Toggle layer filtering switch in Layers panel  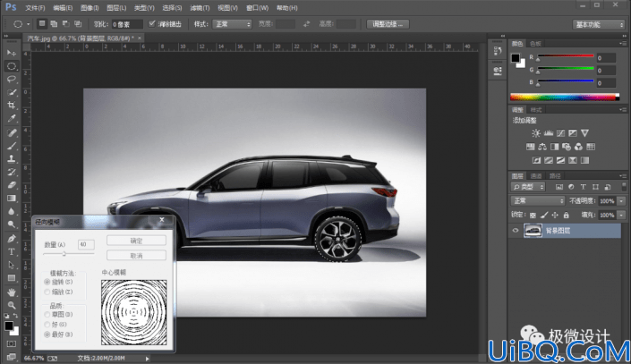(x=624, y=186)
